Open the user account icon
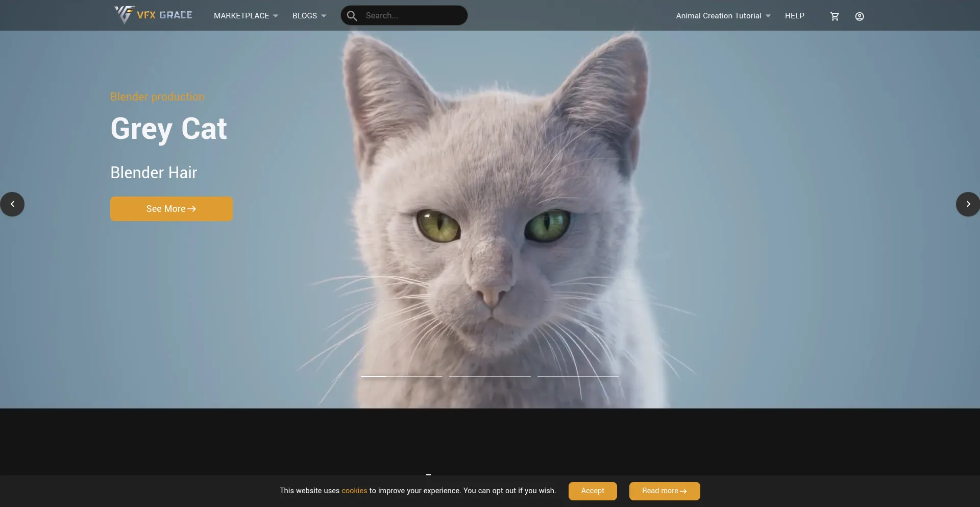 pyautogui.click(x=860, y=16)
